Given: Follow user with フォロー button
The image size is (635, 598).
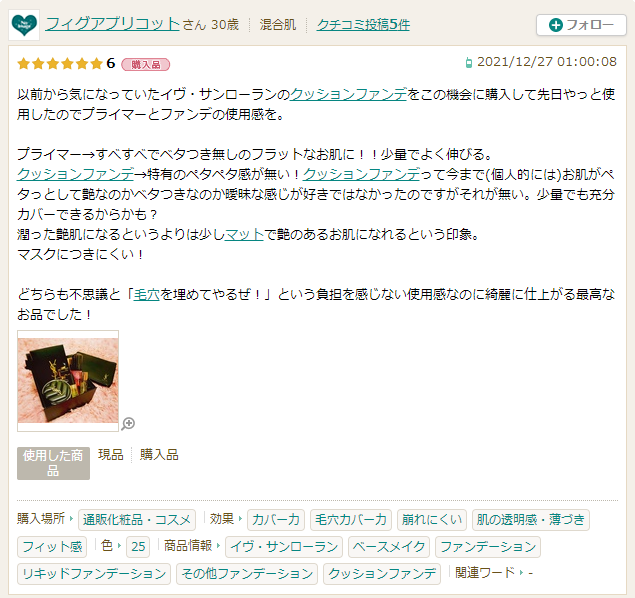Looking at the screenshot, I should click(581, 25).
